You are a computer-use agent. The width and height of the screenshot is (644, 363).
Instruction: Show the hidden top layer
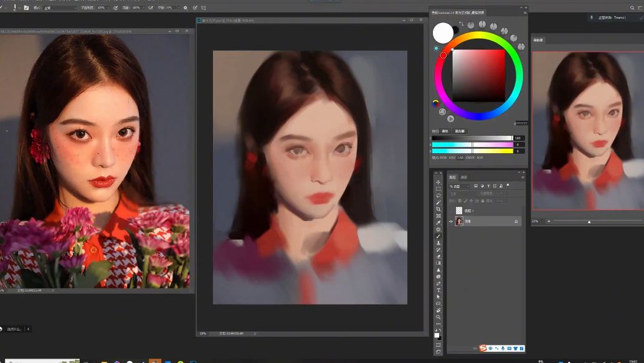point(450,210)
